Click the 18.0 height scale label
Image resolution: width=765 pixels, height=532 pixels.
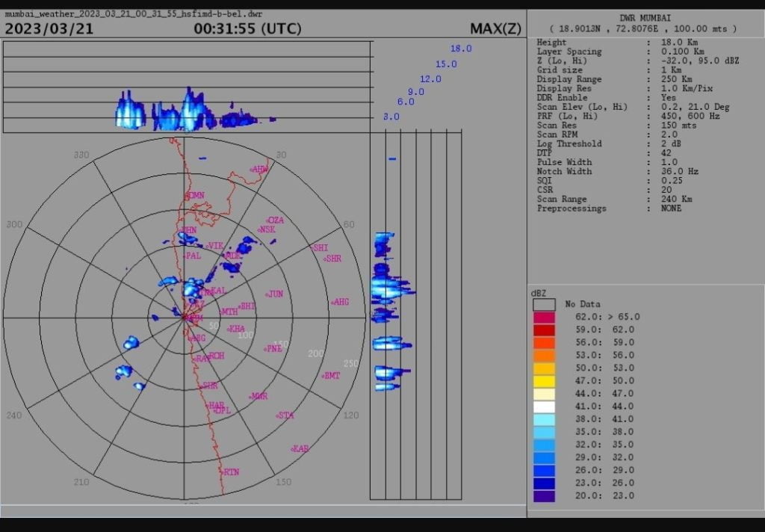coord(460,49)
